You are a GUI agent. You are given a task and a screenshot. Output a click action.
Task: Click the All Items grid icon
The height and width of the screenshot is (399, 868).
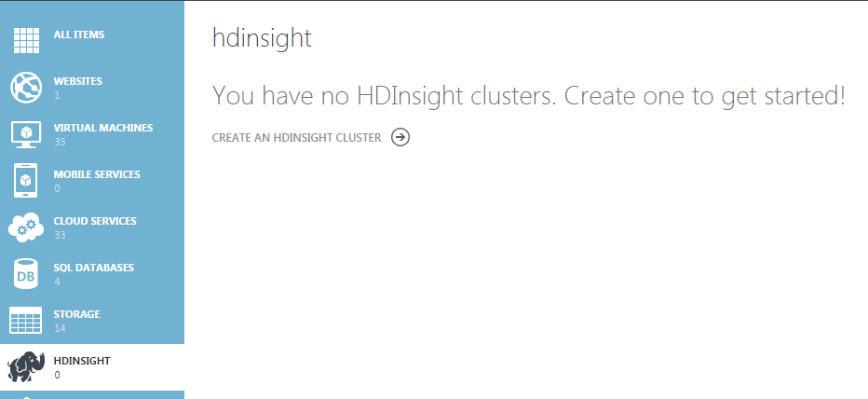pos(26,41)
